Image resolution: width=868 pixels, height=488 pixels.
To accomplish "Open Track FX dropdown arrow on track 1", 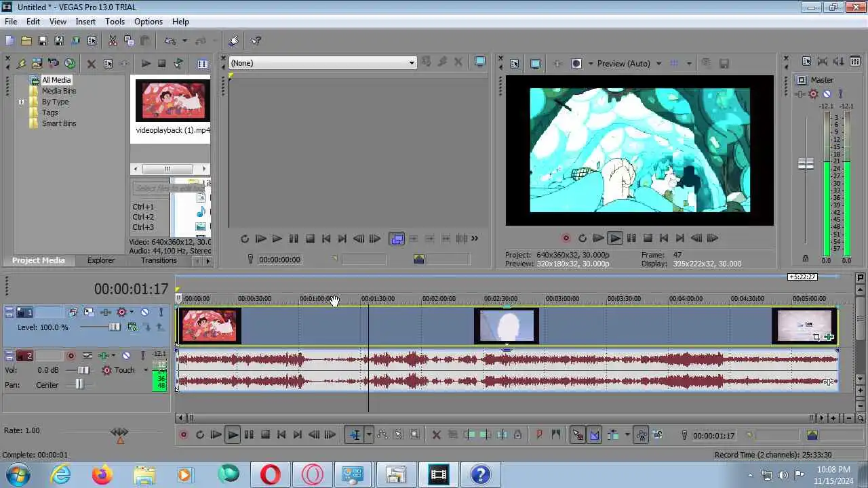I will point(132,312).
